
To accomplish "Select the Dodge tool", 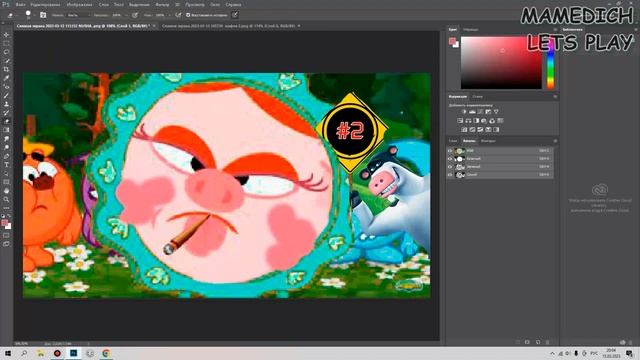I will (x=6, y=147).
